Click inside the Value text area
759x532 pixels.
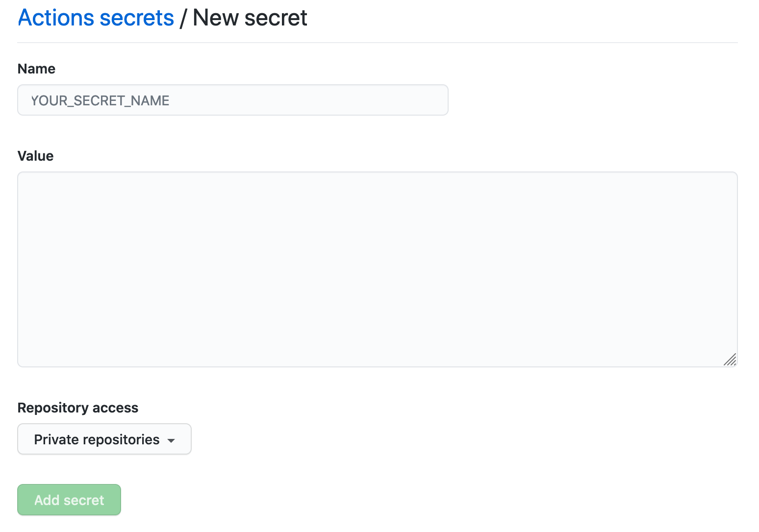point(378,269)
